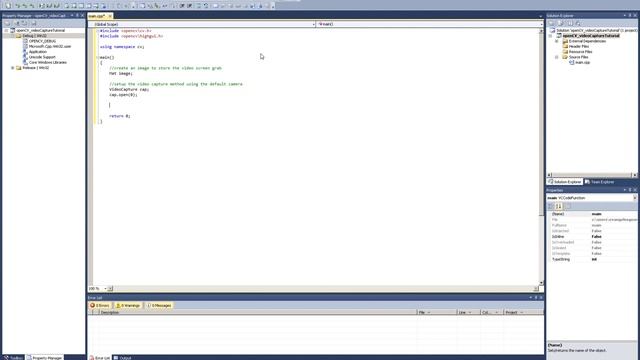Open the Properties panel window position menu

625,190
